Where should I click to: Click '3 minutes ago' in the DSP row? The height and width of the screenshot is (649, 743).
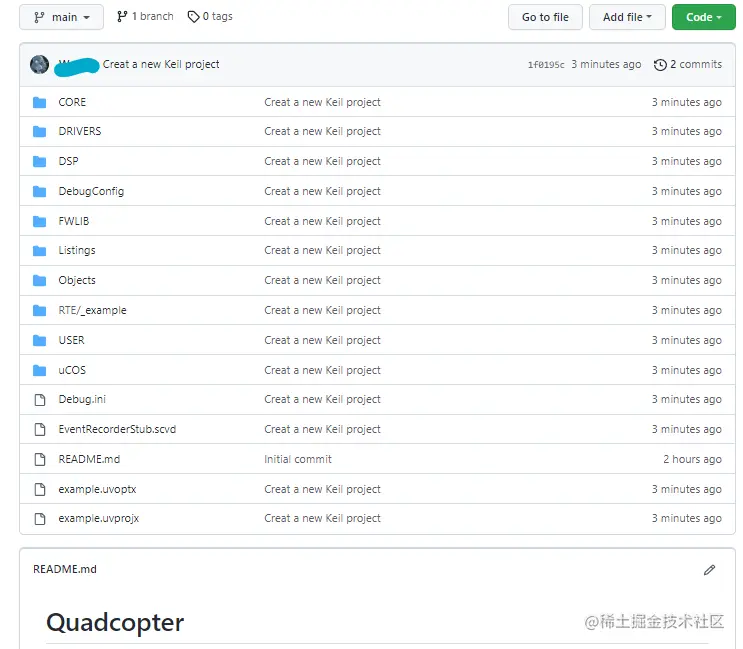(687, 162)
